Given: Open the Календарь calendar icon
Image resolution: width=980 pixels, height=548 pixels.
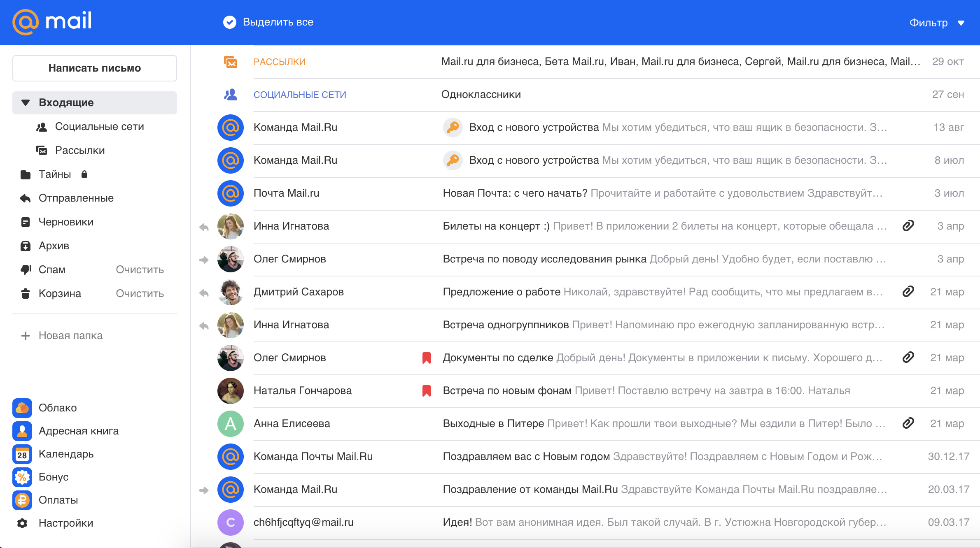Looking at the screenshot, I should tap(22, 454).
